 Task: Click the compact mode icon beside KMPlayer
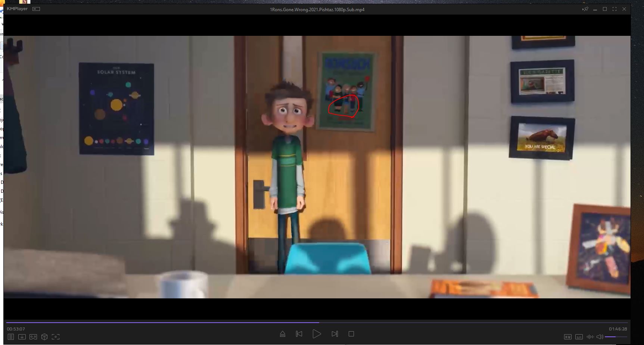click(36, 9)
